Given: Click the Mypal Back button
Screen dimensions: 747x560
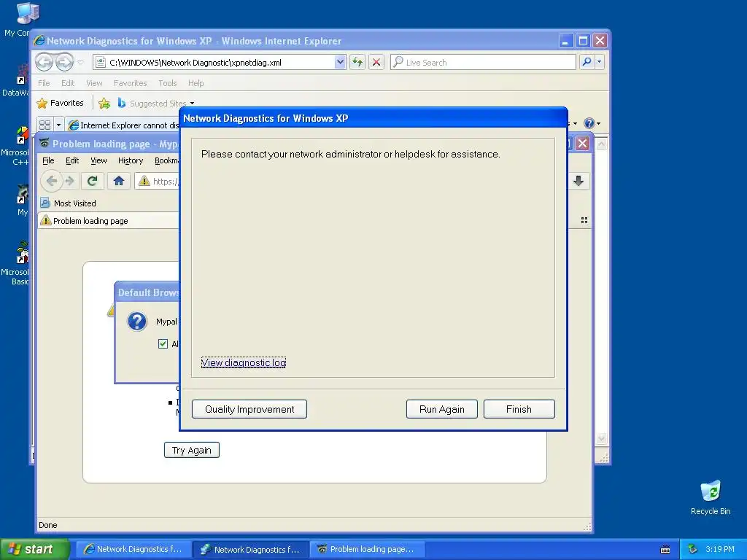Looking at the screenshot, I should coord(52,181).
